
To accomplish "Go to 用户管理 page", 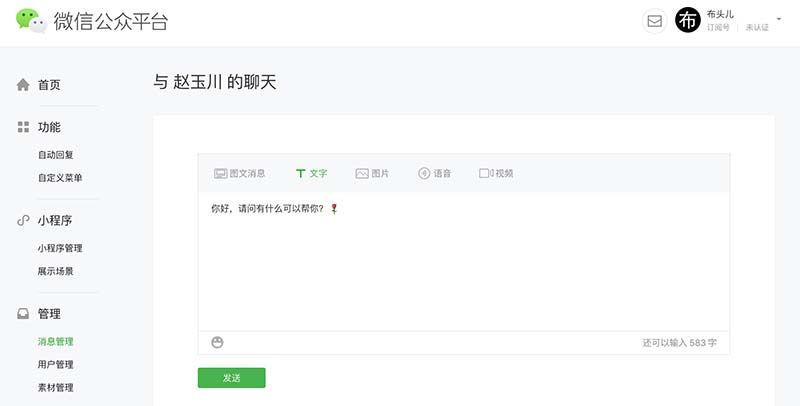I will [56, 364].
